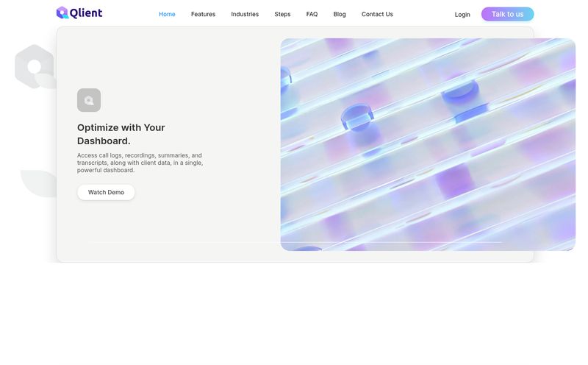Click the Login link
This screenshot has height=365, width=588.
tap(462, 15)
